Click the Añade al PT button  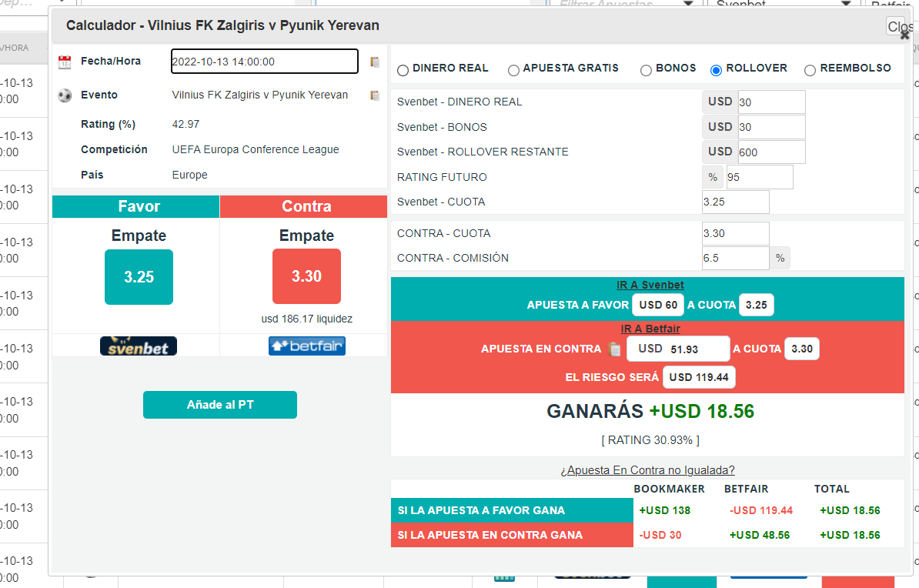pos(220,405)
